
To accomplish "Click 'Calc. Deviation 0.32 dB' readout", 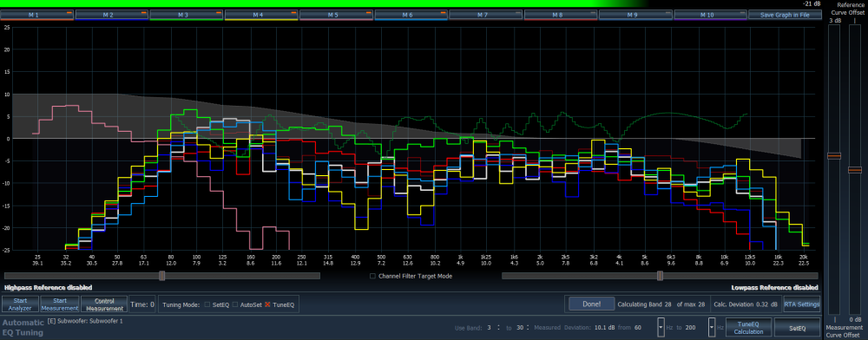I will [x=746, y=304].
